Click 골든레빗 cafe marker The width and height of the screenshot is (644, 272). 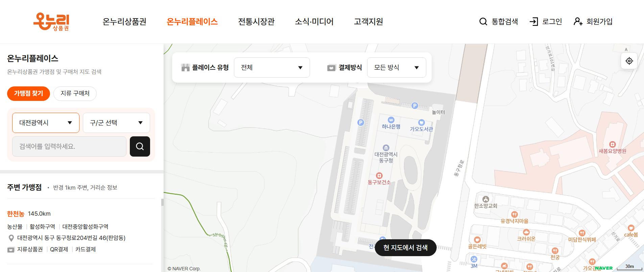pyautogui.click(x=477, y=240)
